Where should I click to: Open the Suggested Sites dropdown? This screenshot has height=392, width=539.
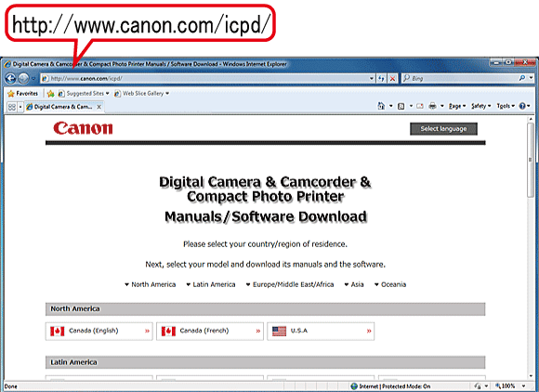[84, 94]
